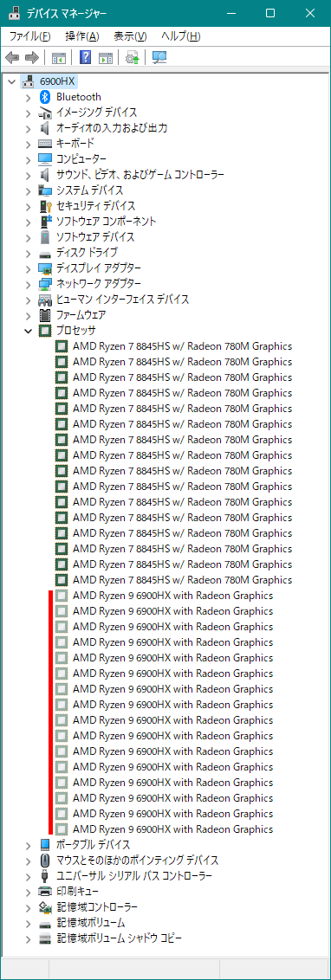Screen dimensions: 331x980
Task: Open the 表示(V) menu
Action: pyautogui.click(x=130, y=37)
